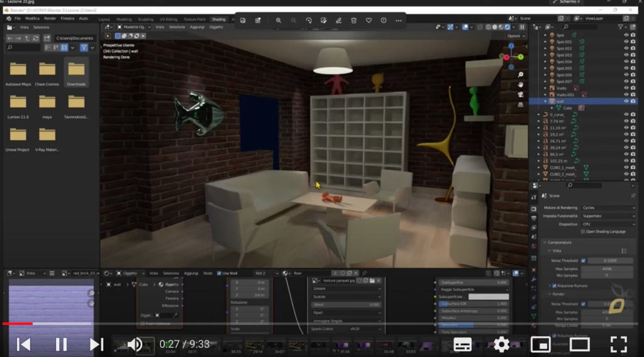The height and width of the screenshot is (357, 644).
Task: Click the pin icon beside Scene
Action: 633,195
